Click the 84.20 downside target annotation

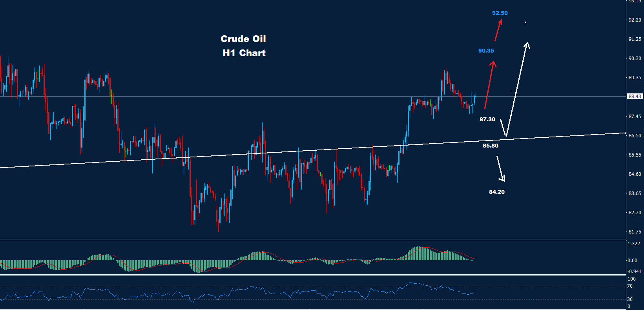[x=496, y=192]
